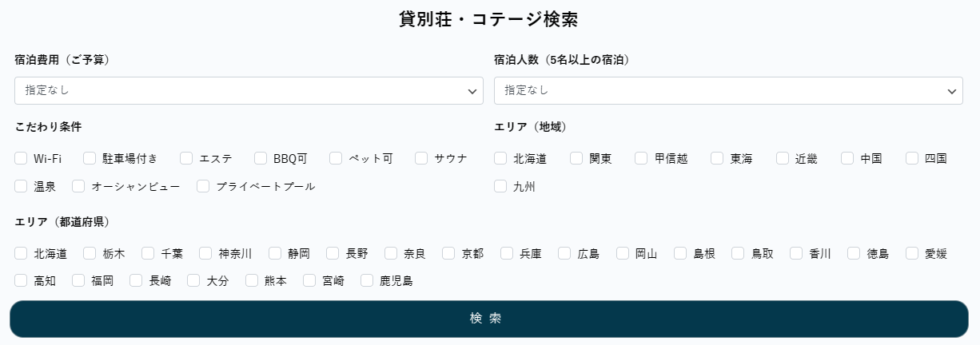Toggle the サウナ sauna checkbox
The width and height of the screenshot is (980, 345).
(421, 158)
